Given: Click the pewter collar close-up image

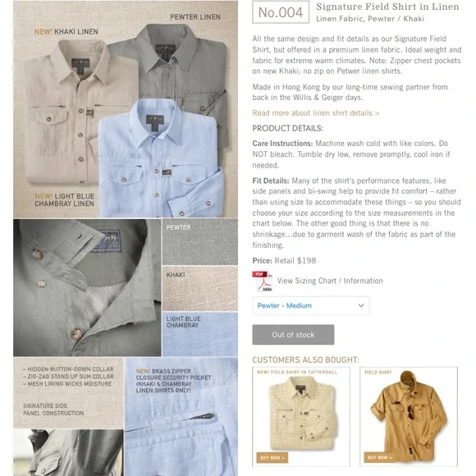Looking at the screenshot, I should [x=87, y=287].
